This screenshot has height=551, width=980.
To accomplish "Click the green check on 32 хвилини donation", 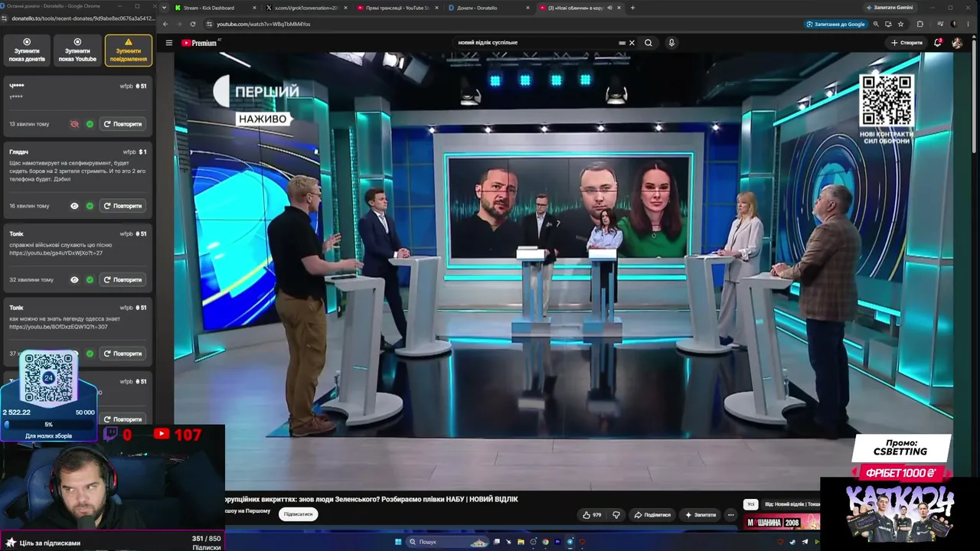I will point(90,280).
